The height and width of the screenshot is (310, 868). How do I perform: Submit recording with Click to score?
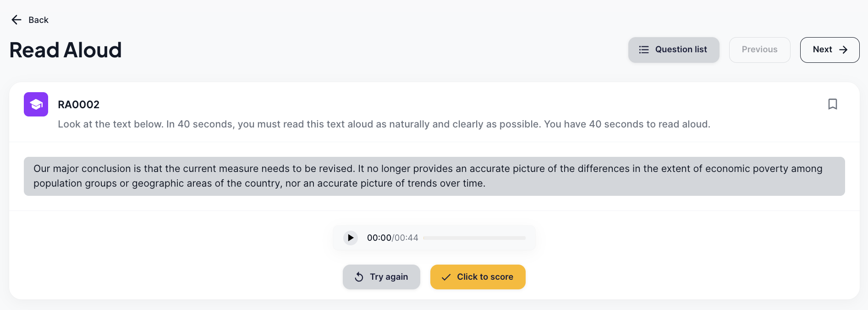(478, 277)
